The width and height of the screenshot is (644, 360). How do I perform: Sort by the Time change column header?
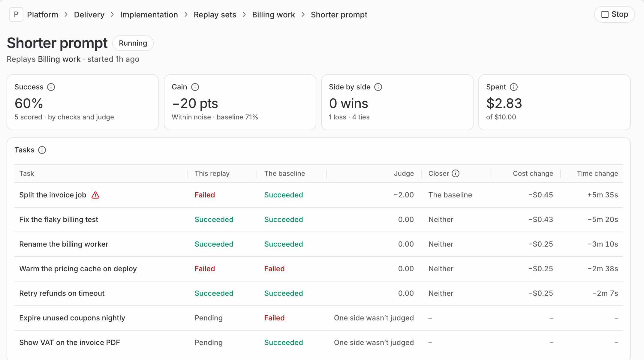(597, 173)
